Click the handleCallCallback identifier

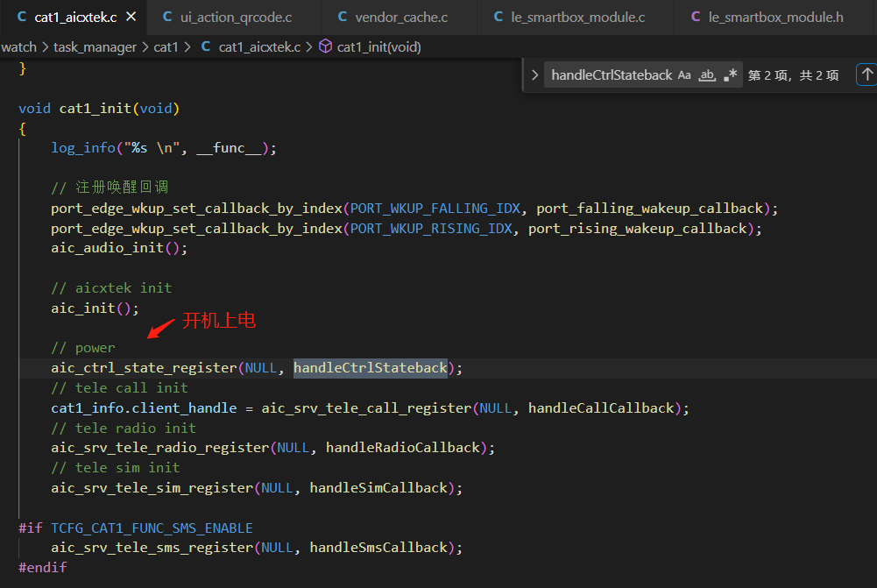601,407
